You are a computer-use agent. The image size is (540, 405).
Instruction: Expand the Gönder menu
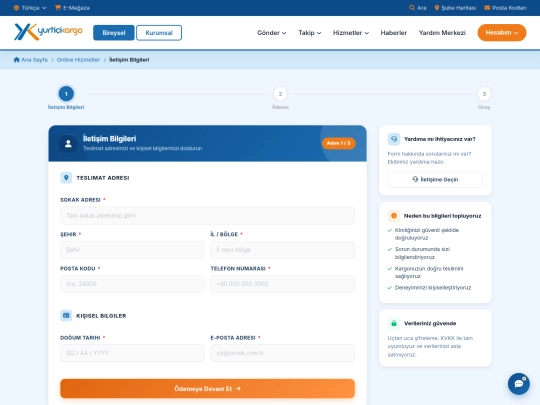tap(271, 33)
